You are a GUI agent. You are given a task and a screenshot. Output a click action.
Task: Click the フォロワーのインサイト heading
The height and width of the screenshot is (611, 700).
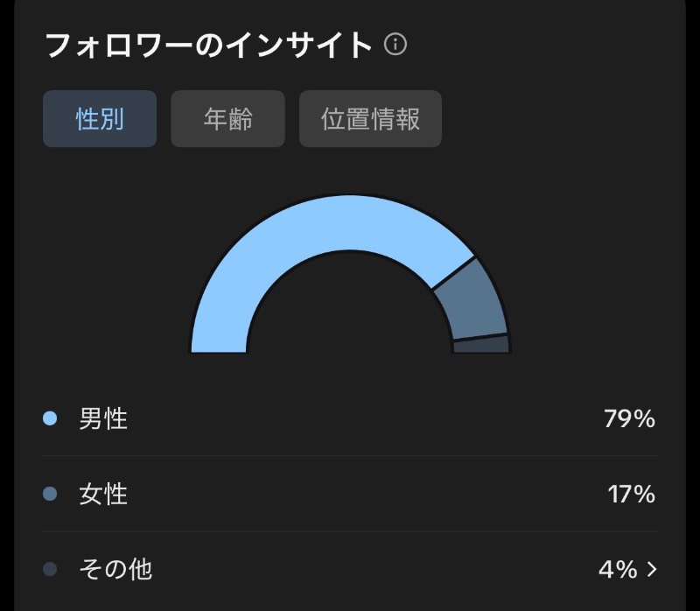tap(208, 45)
